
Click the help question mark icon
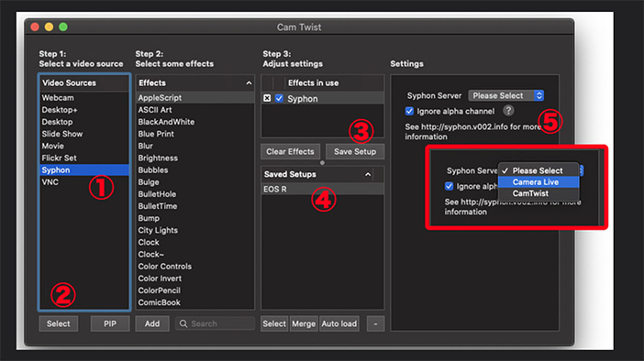508,110
